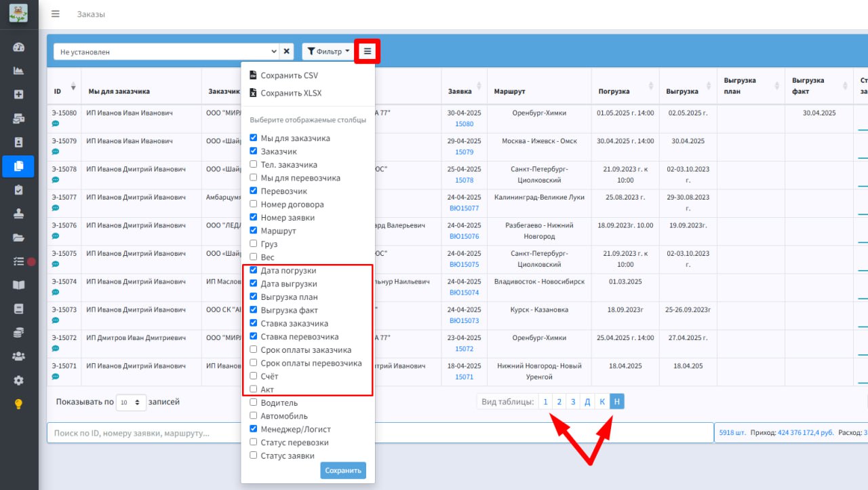Open the settings gear sidebar icon
This screenshot has height=490, width=868.
tap(19, 380)
